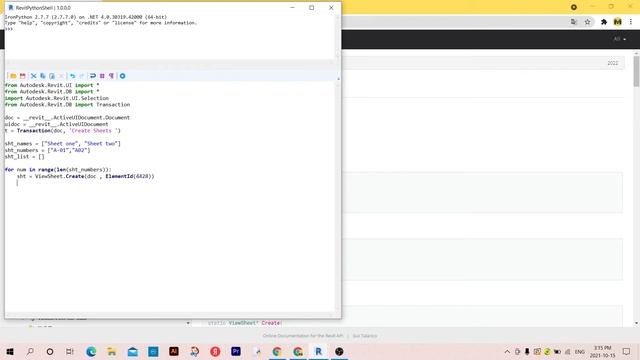Expand the 'All' dropdown on the docs page

coord(620,39)
